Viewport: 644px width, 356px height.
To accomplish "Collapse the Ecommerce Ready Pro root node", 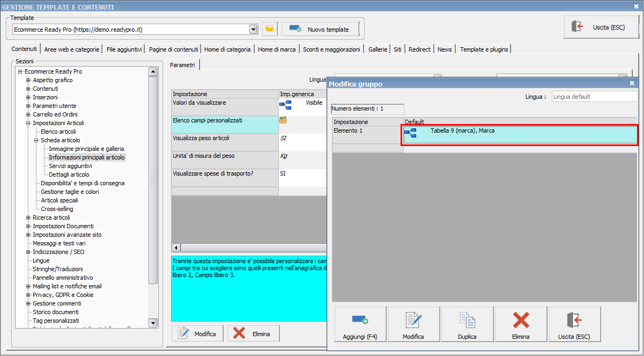I will 20,71.
